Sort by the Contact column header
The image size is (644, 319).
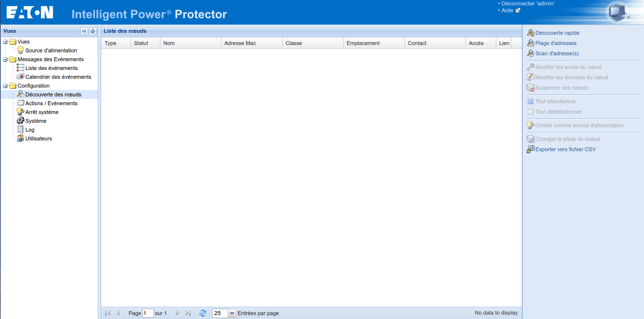435,43
